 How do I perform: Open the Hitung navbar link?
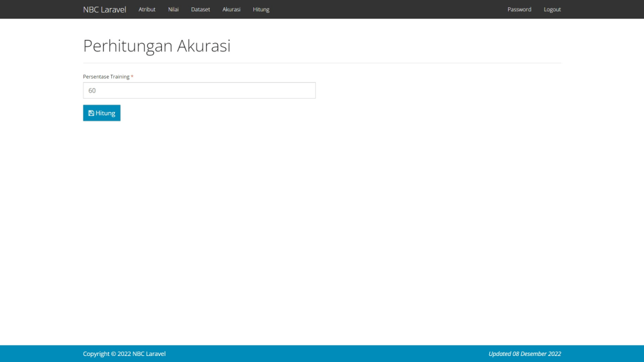[261, 9]
